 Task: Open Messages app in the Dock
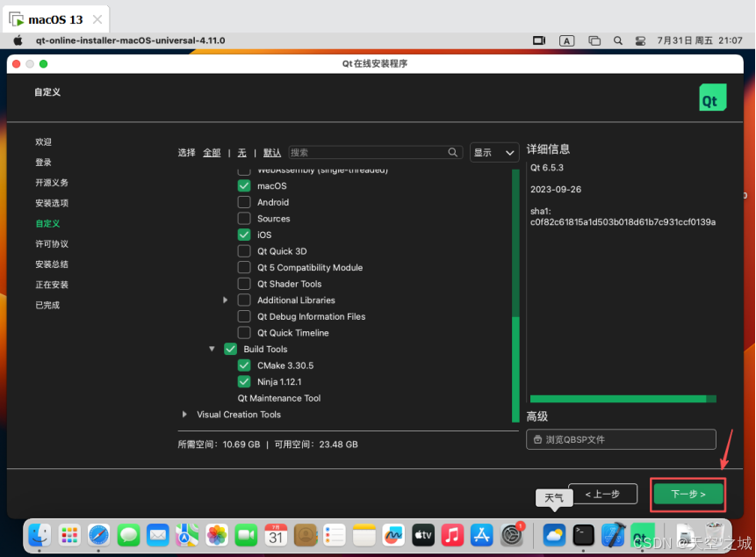[129, 535]
